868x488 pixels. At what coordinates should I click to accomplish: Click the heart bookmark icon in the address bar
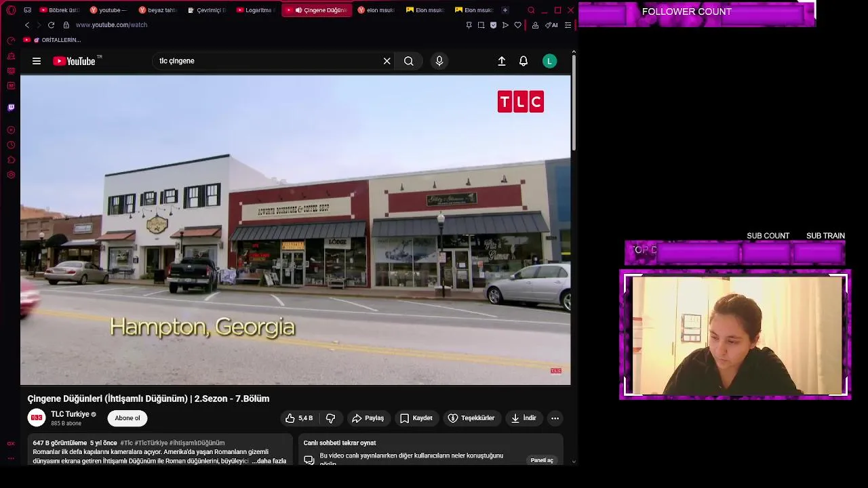click(518, 25)
